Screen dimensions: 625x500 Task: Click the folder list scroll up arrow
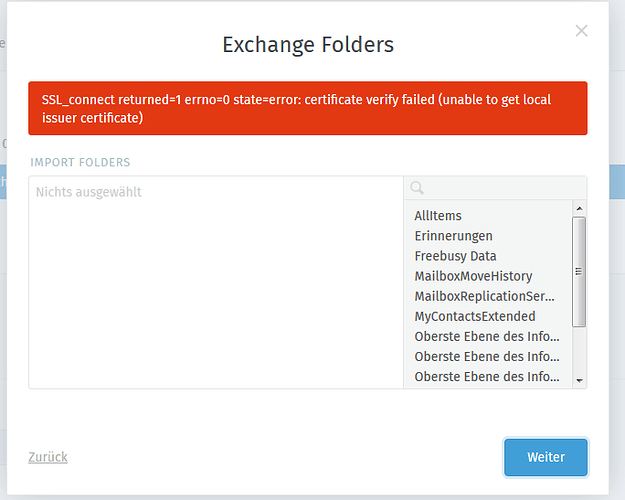click(x=579, y=208)
